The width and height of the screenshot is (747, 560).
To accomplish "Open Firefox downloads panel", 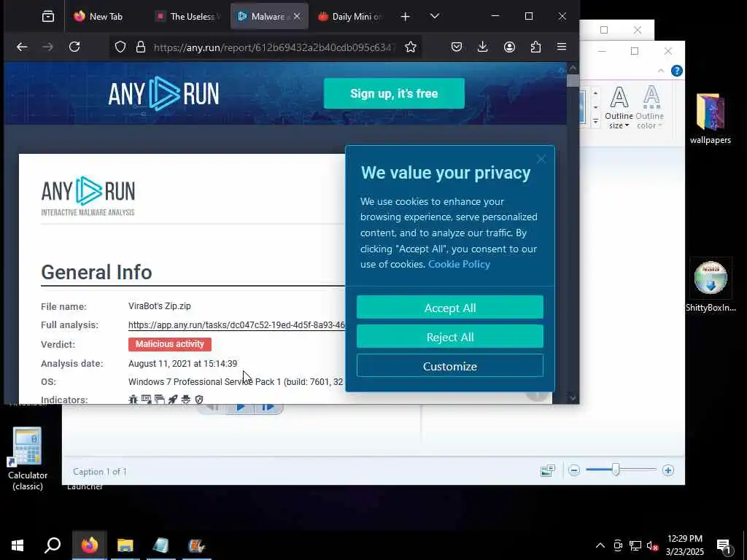I will pyautogui.click(x=483, y=47).
